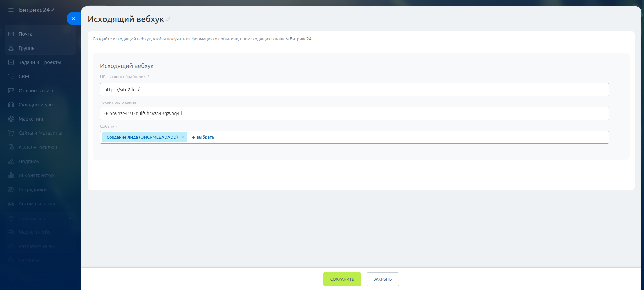Remove the Создание лида event tag
The image size is (644, 290).
click(x=183, y=137)
